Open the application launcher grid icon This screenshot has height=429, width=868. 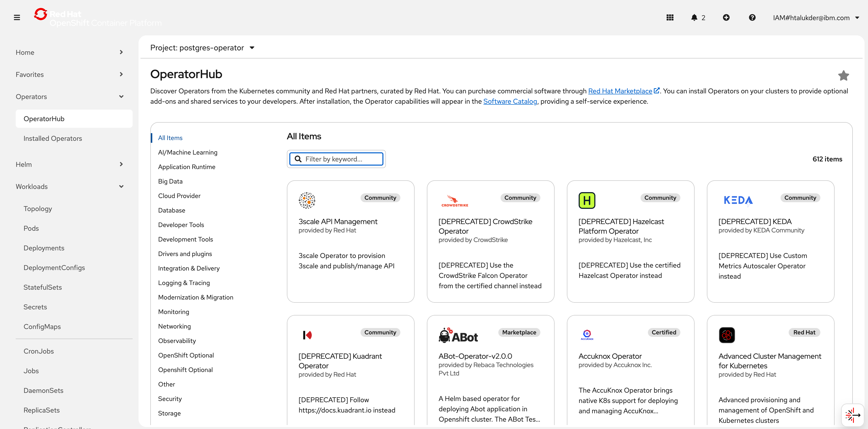pos(670,17)
